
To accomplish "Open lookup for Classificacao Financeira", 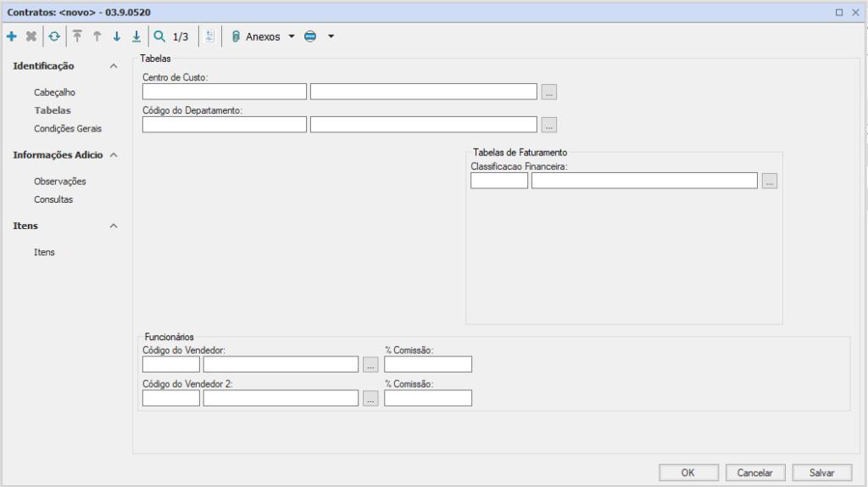I will 769,181.
